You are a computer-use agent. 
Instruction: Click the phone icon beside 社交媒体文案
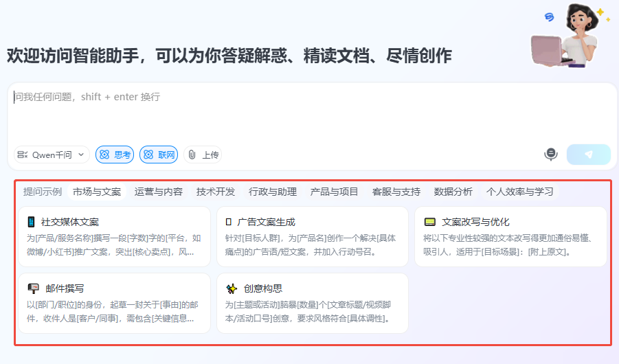click(31, 222)
